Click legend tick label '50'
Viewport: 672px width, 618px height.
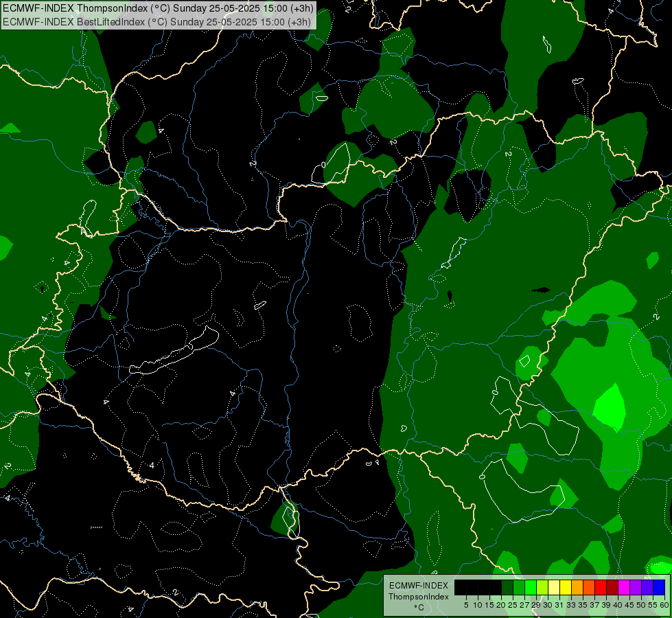(641, 605)
